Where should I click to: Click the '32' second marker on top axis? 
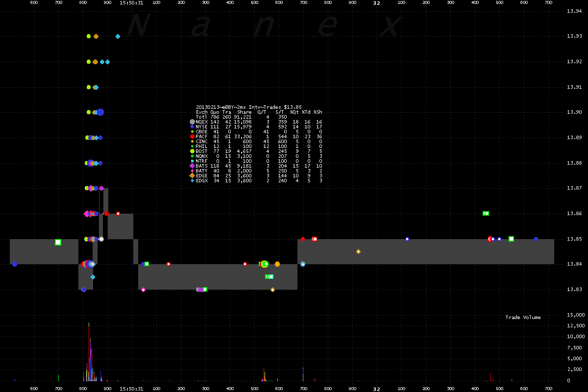pos(376,3)
